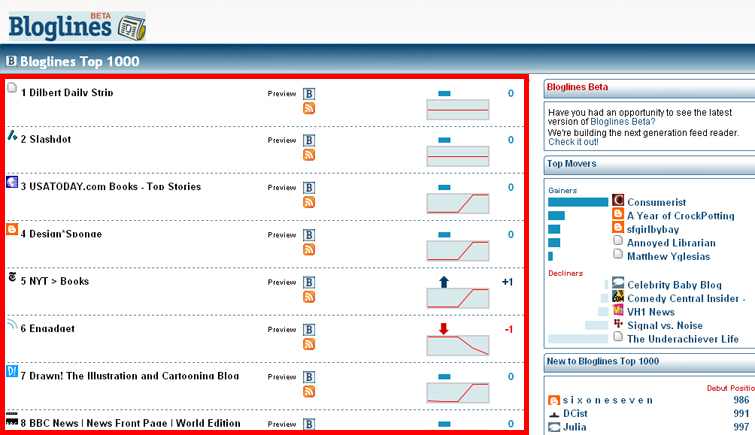The image size is (755, 435).
Task: Open RSS feed icon for NYT > Books
Action: 309,297
